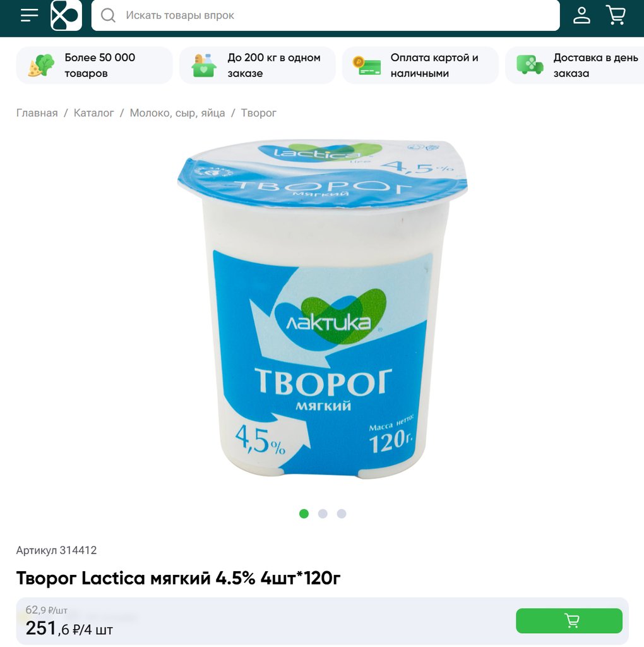Screen dimensions: 644x647
Task: Focus the 'Искать товары впрок' search field
Action: pyautogui.click(x=325, y=16)
